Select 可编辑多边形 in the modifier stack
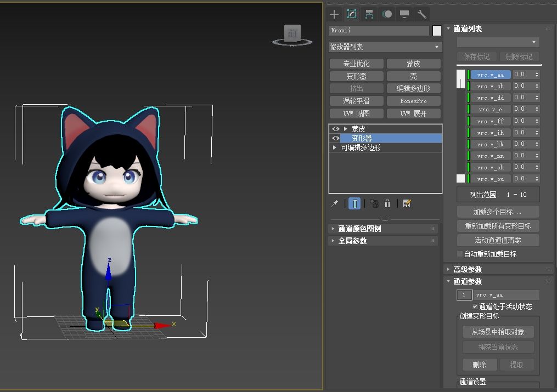Image resolution: width=557 pixels, height=392 pixels. point(361,147)
